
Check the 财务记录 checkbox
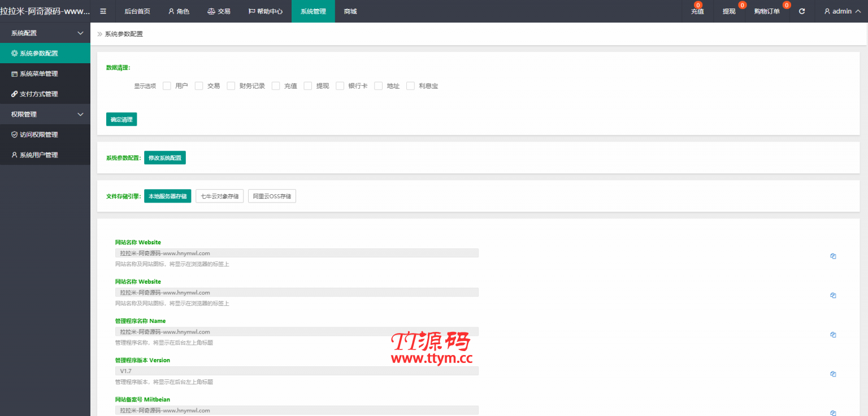(x=231, y=86)
